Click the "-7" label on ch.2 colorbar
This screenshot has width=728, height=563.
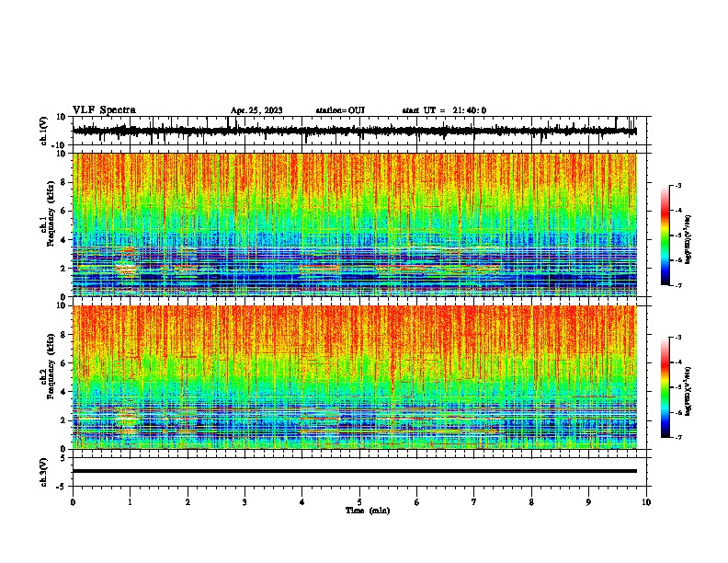point(677,438)
